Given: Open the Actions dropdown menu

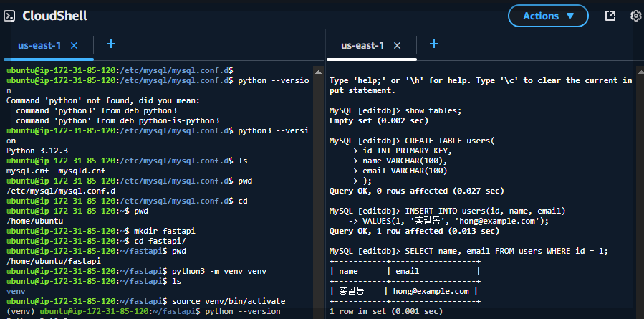Looking at the screenshot, I should [x=548, y=16].
